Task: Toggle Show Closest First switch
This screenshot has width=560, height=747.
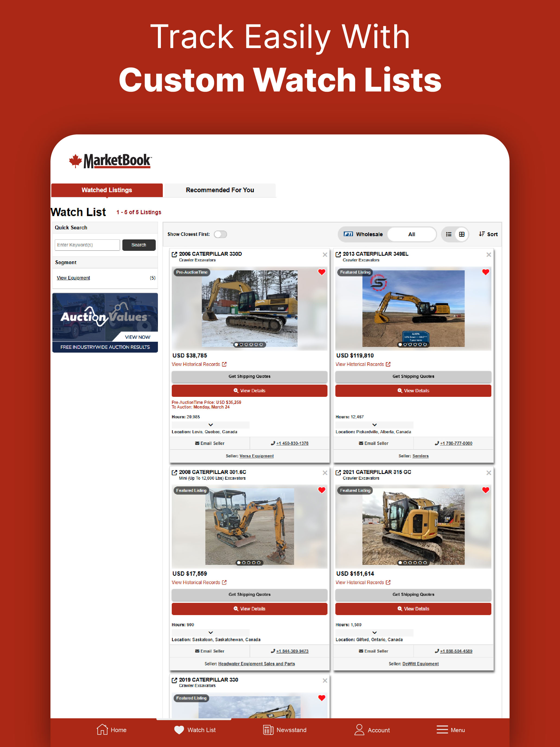Action: pos(220,234)
